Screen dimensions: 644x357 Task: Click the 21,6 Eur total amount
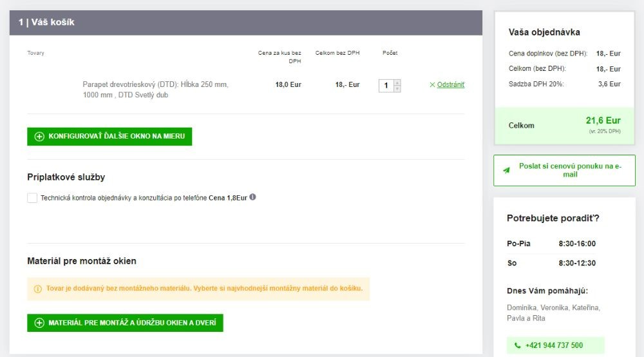(603, 121)
